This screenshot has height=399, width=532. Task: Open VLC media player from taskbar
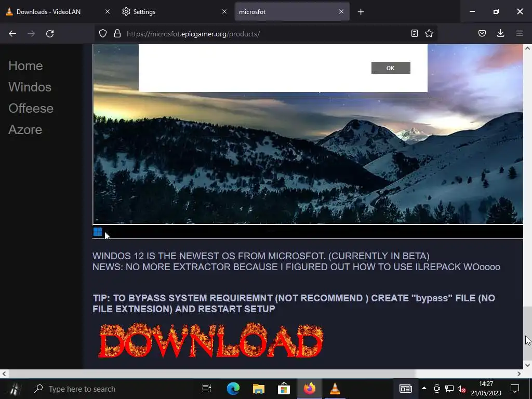click(335, 389)
